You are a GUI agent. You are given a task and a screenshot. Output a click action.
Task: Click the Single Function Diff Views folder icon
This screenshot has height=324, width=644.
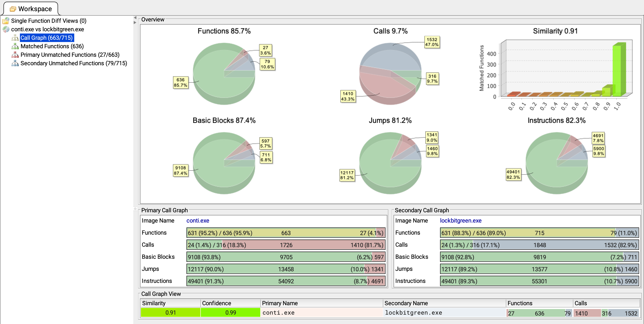6,21
